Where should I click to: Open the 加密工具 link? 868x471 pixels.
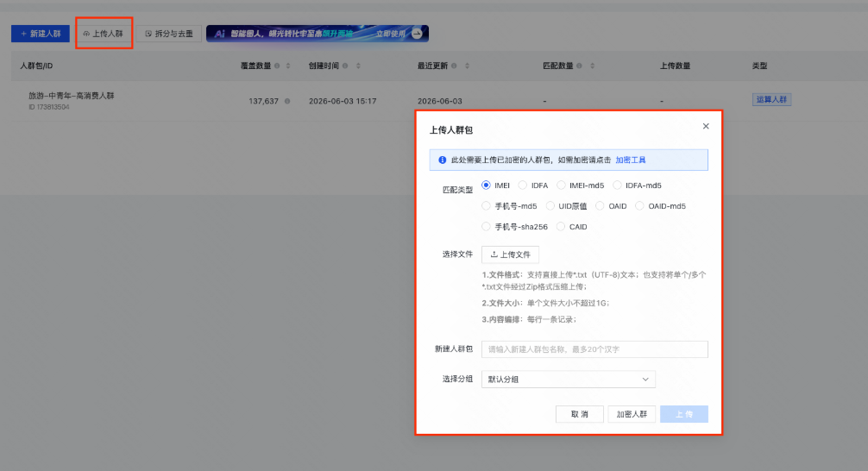tap(631, 160)
